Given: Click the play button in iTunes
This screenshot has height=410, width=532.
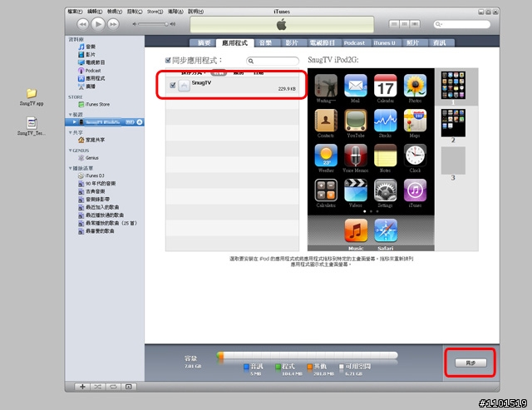Looking at the screenshot, I should (x=98, y=24).
